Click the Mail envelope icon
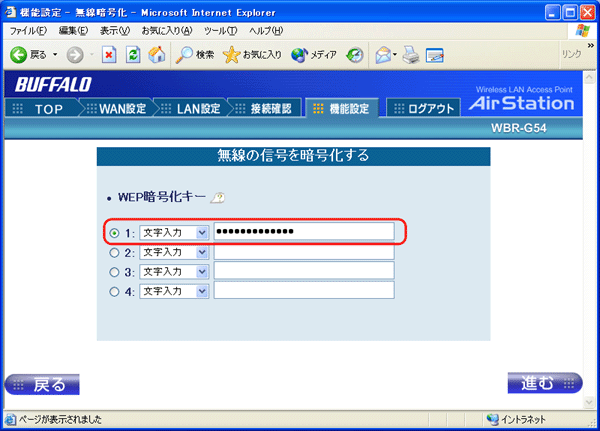 [384, 55]
